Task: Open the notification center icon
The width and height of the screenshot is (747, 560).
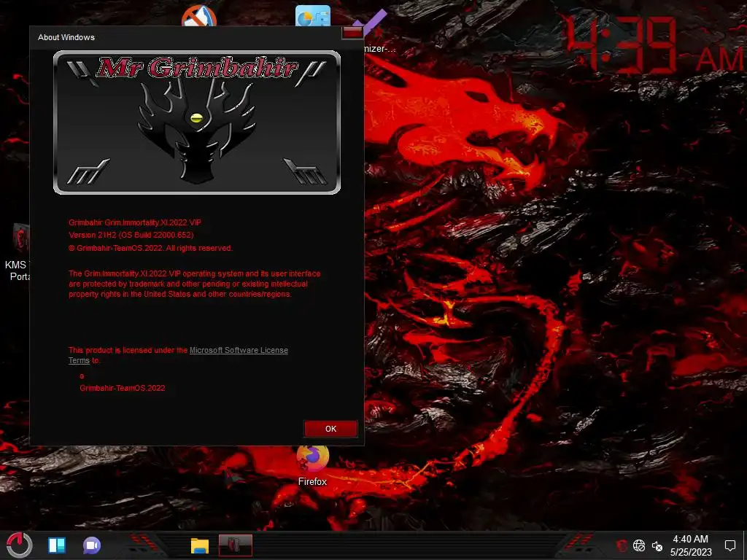Action: (x=729, y=545)
